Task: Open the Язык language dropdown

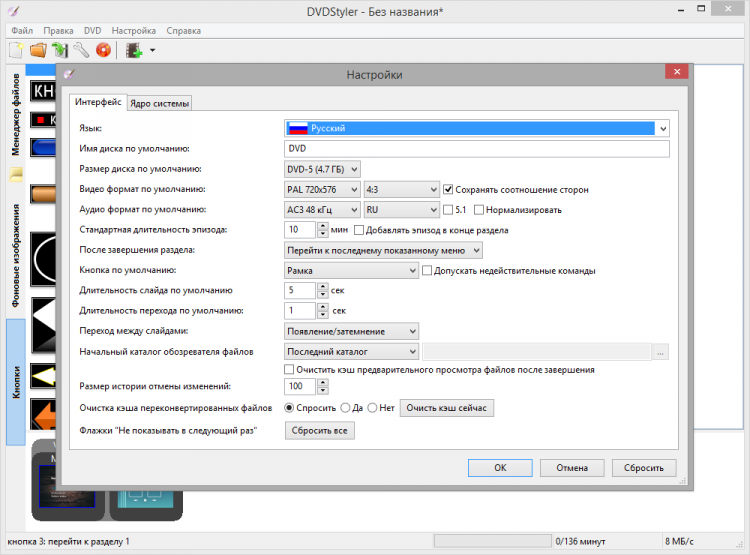Action: coord(476,128)
